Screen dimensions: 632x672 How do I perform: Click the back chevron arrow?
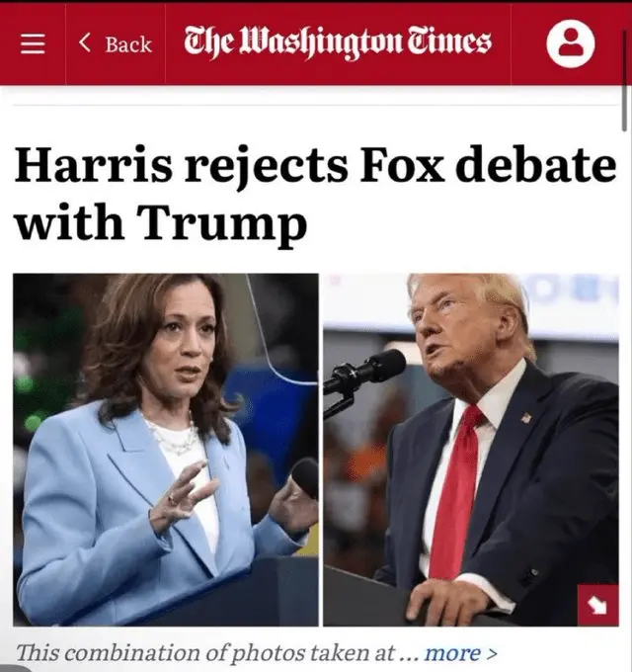85,43
